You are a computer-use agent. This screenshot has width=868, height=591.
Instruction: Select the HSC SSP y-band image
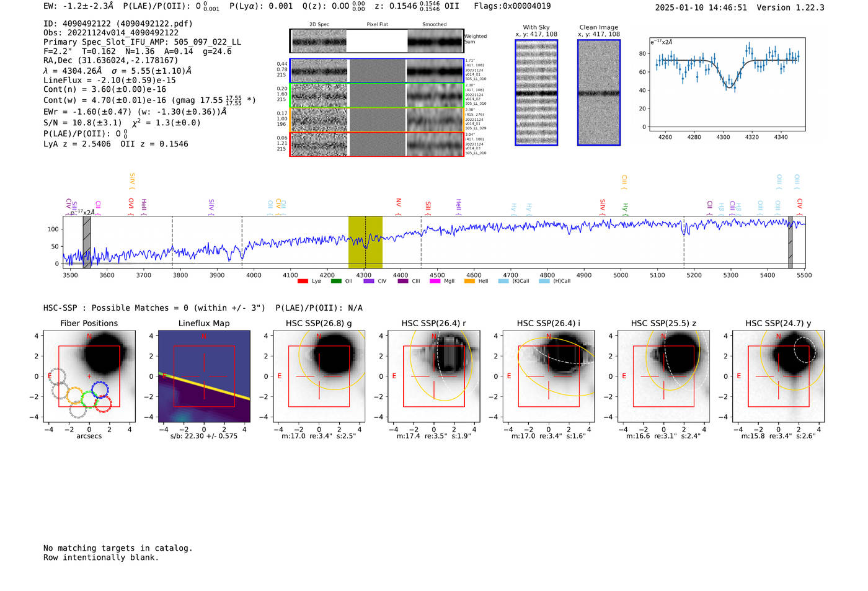click(x=778, y=376)
